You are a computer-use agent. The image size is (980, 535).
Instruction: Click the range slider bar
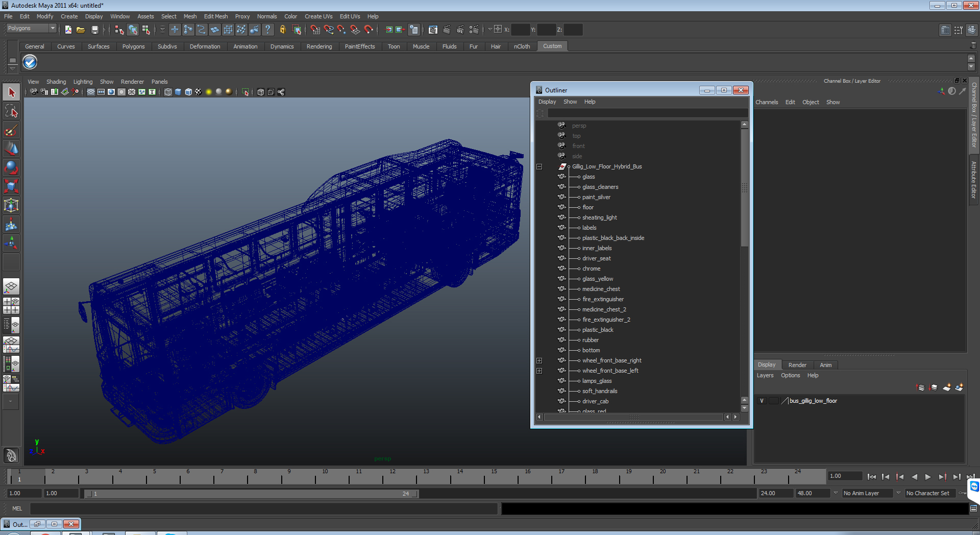(x=251, y=494)
